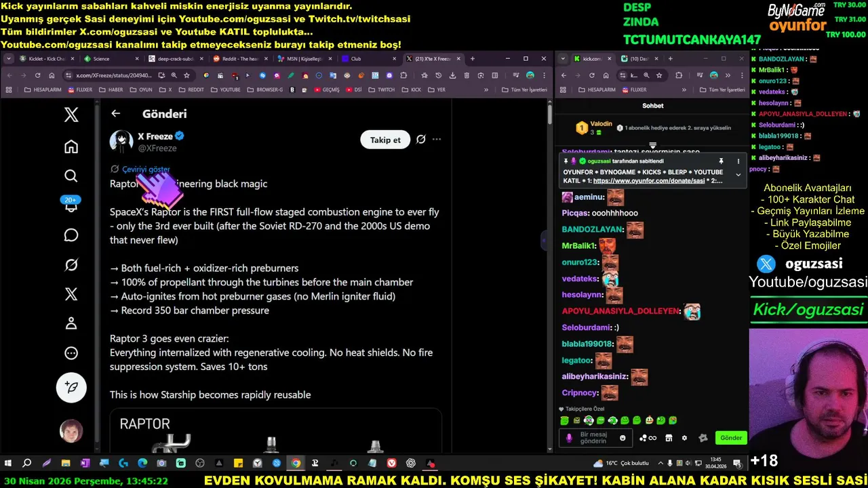This screenshot has height=488, width=868.
Task: Click the Bir mesaj gönderin input
Action: [595, 438]
